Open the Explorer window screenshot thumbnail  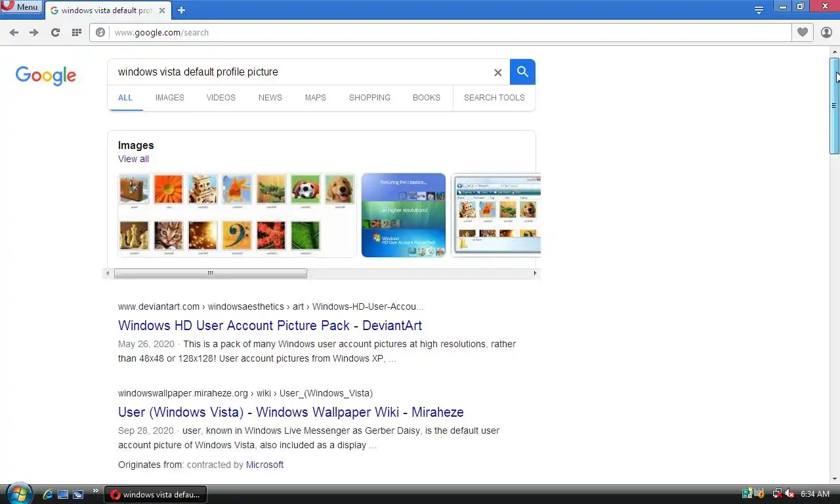pos(497,215)
